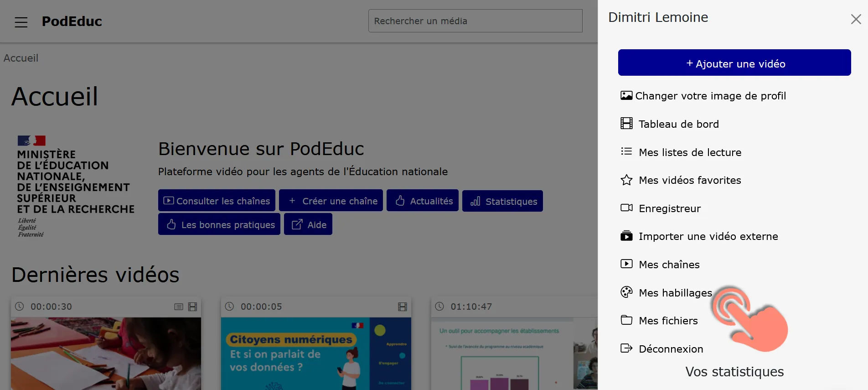Screen dimensions: 868x390
Task: Open 'Mes listes de lecture'
Action: tap(690, 152)
